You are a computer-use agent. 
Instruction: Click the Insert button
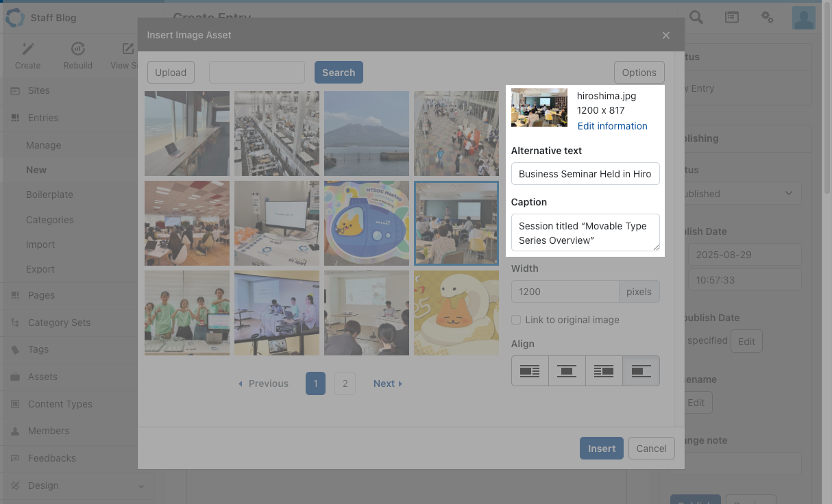(x=601, y=449)
